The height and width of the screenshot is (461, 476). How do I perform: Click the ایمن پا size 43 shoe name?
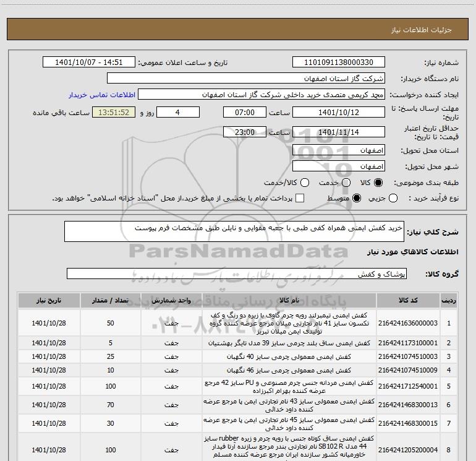pos(289,405)
